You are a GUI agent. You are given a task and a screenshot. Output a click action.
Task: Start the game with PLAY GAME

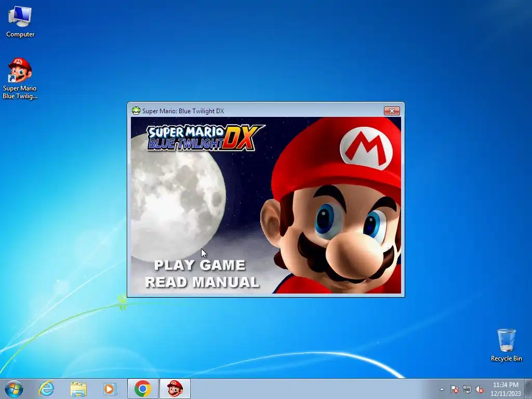tap(199, 265)
